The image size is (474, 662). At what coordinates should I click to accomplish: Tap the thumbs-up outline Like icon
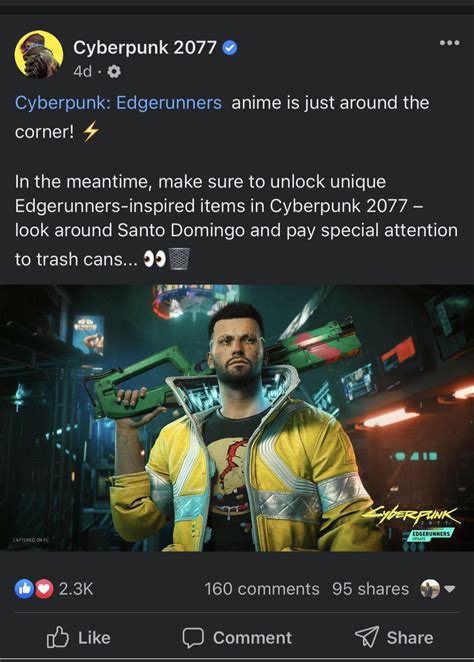click(x=57, y=637)
